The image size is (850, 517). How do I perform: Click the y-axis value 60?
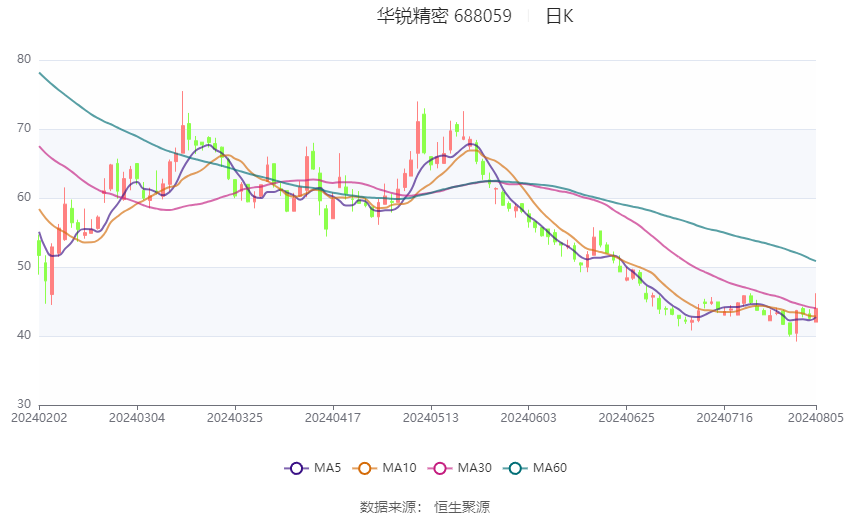pyautogui.click(x=24, y=197)
